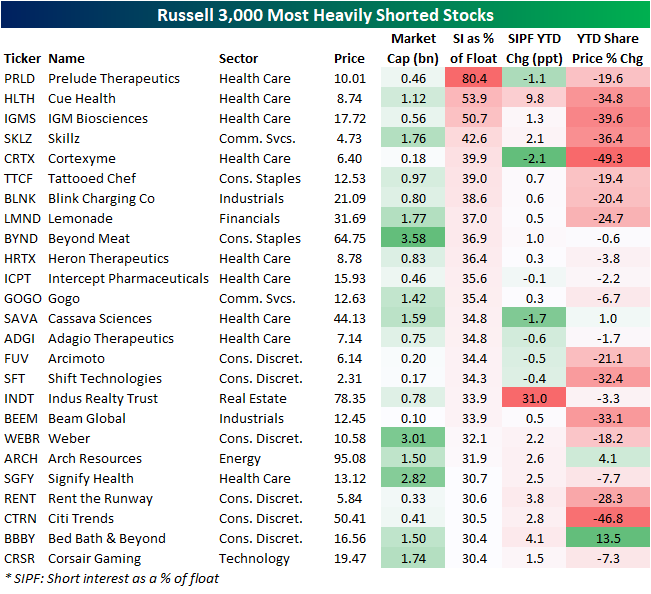Select the Price column header

[x=349, y=58]
